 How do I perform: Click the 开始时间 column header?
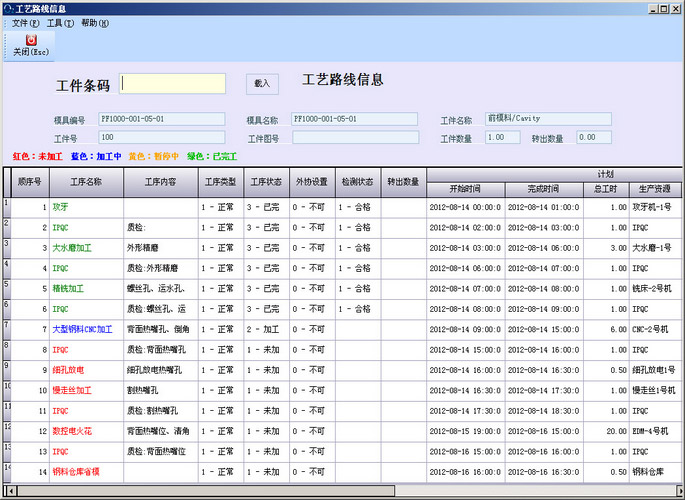[464, 188]
